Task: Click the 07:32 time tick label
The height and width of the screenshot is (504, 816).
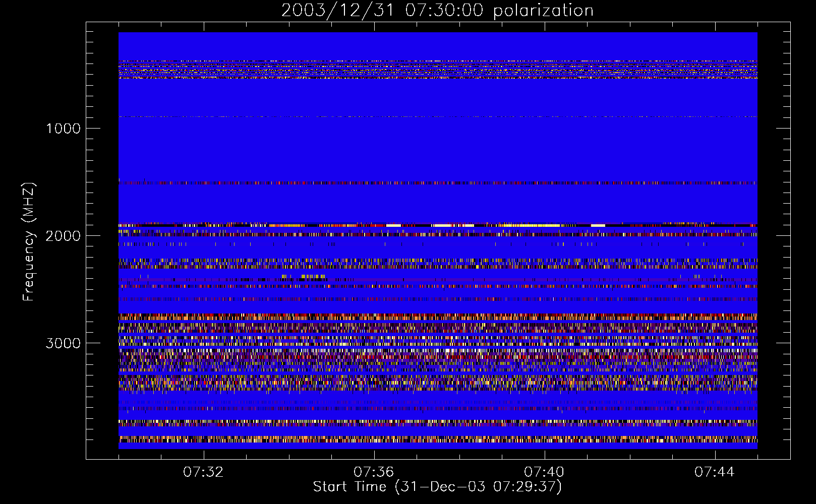Action: [203, 472]
